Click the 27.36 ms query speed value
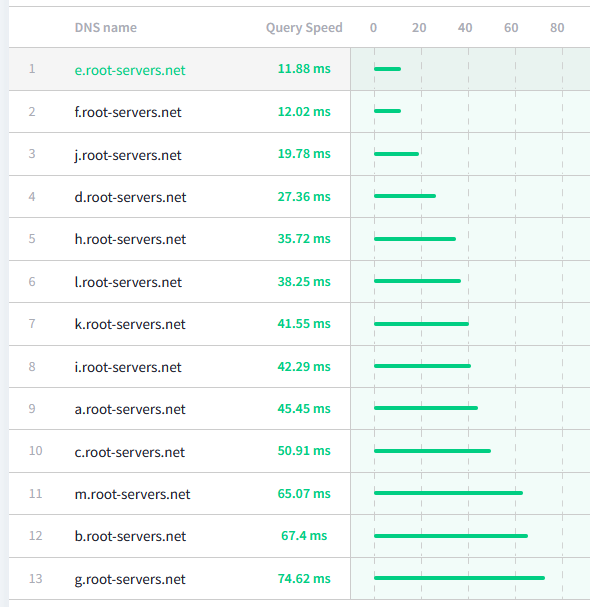 (x=304, y=197)
